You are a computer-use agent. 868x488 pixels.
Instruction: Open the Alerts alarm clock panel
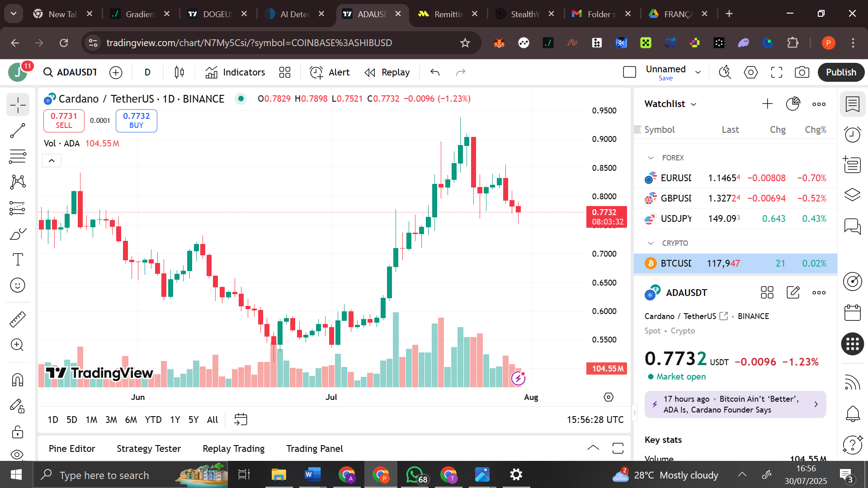pos(853,134)
